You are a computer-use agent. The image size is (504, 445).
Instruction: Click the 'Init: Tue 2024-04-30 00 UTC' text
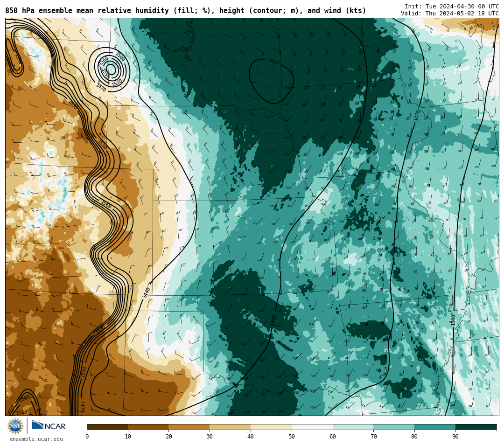[452, 7]
